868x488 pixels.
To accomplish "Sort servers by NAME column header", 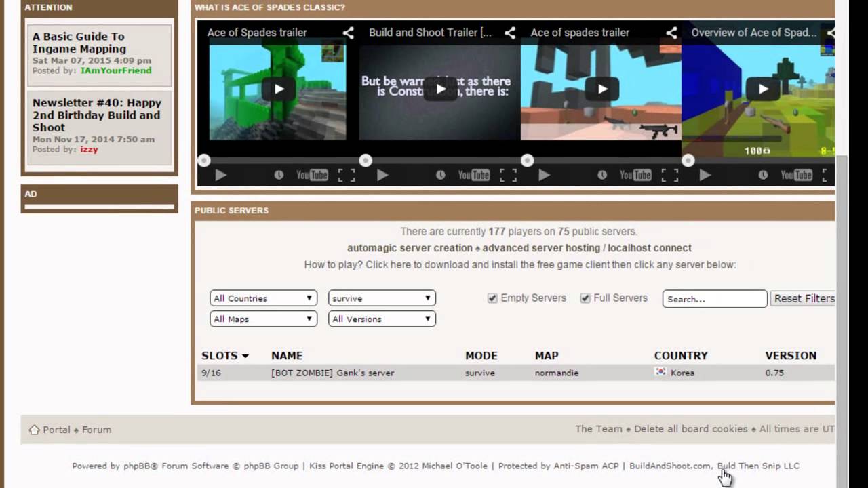I will 287,355.
